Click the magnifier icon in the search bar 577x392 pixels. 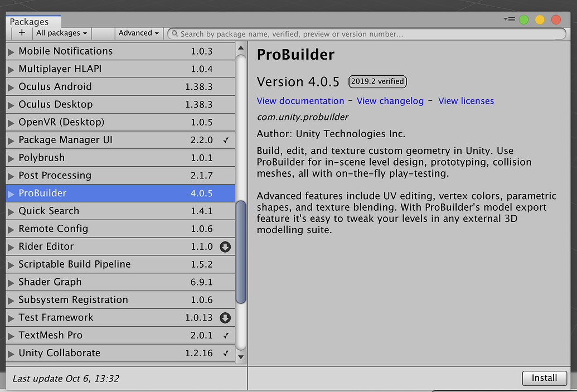(174, 33)
